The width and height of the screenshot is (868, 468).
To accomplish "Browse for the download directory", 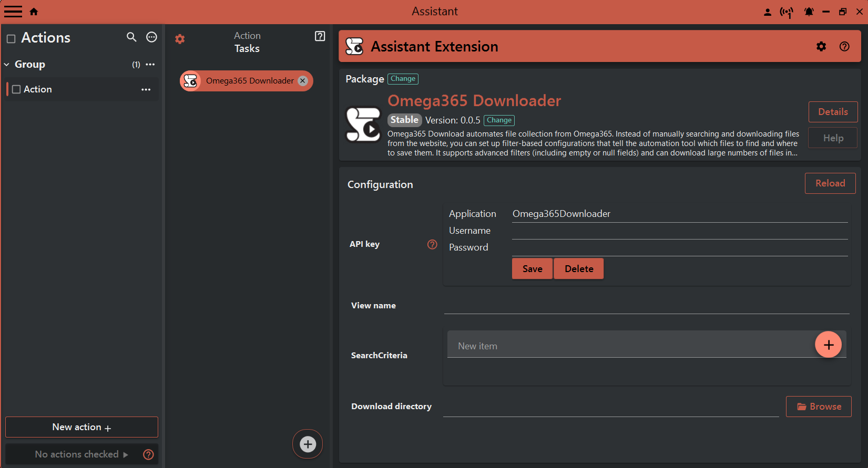I will click(x=818, y=407).
